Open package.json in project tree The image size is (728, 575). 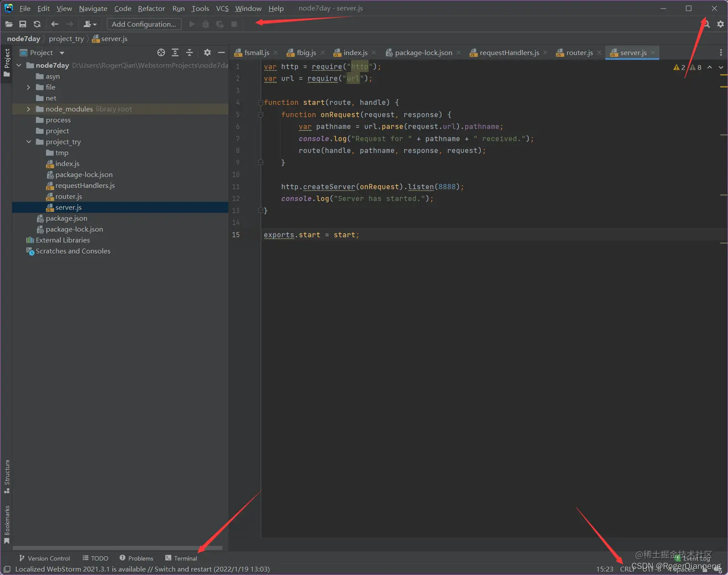(66, 218)
